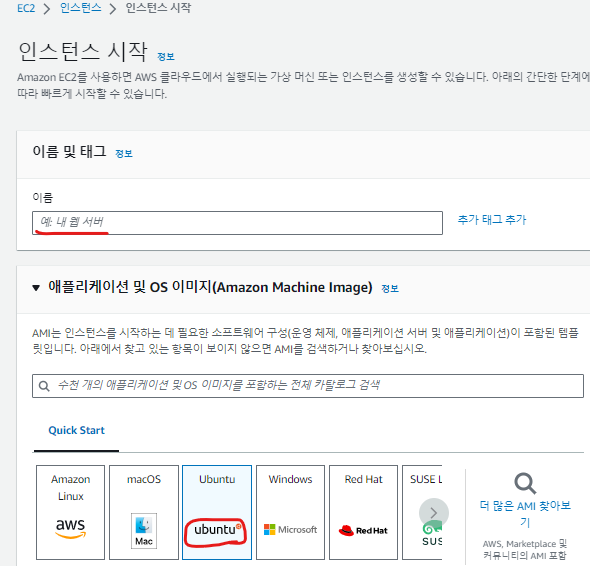Screen dimensions: 590x566
Task: Click the Mac Finder logo icon
Action: pos(144,531)
